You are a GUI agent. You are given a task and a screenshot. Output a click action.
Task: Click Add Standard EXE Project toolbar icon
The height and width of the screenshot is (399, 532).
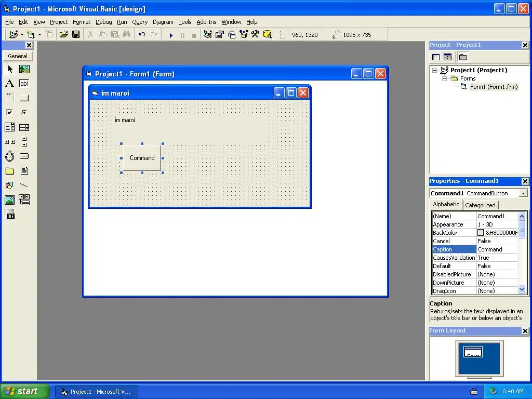[x=14, y=35]
